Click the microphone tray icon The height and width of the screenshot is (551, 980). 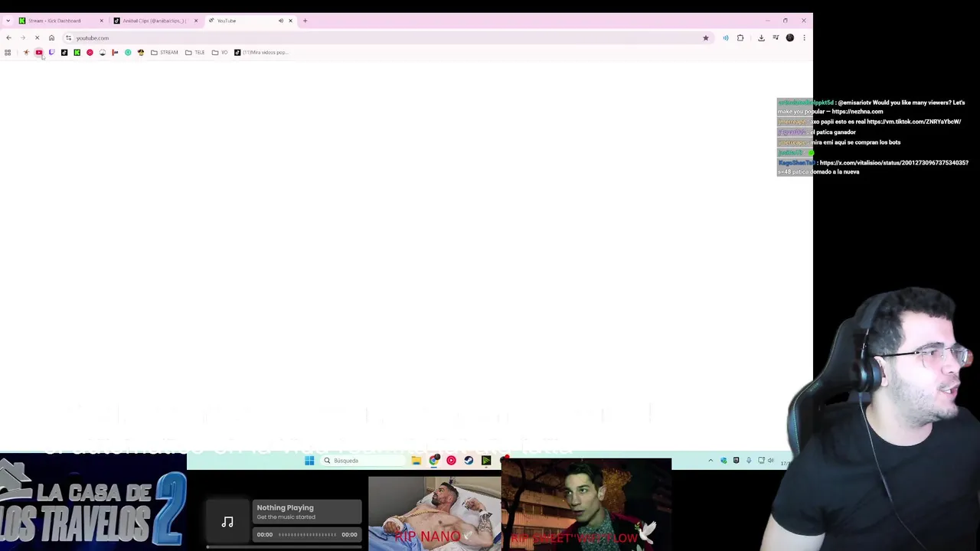pos(749,461)
